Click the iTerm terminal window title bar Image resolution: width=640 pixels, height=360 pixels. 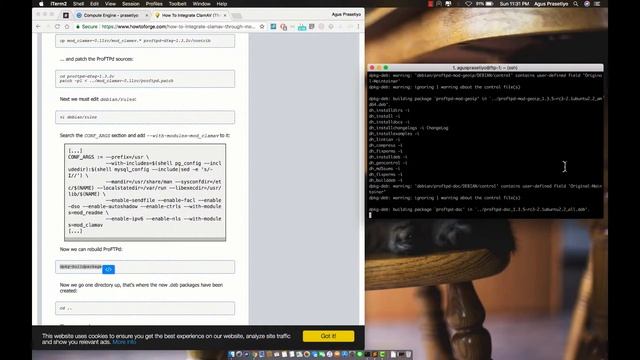pyautogui.click(x=485, y=67)
